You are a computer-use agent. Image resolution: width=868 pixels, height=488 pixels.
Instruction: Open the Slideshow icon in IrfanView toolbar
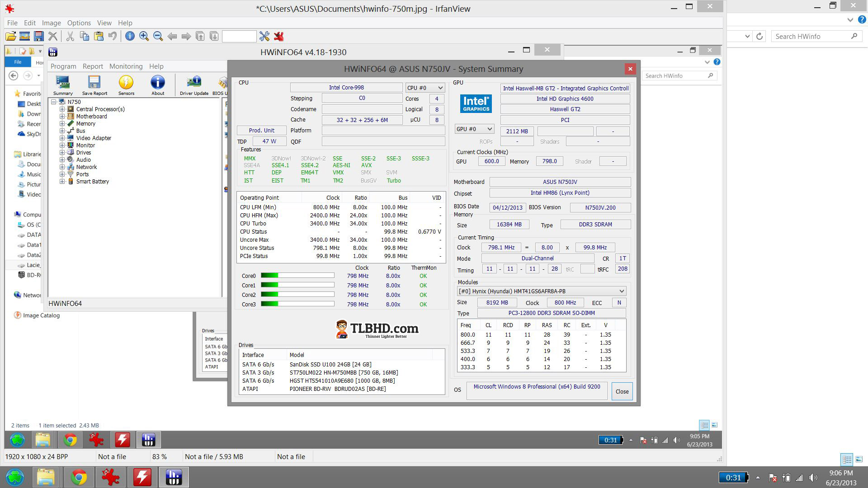tap(24, 37)
